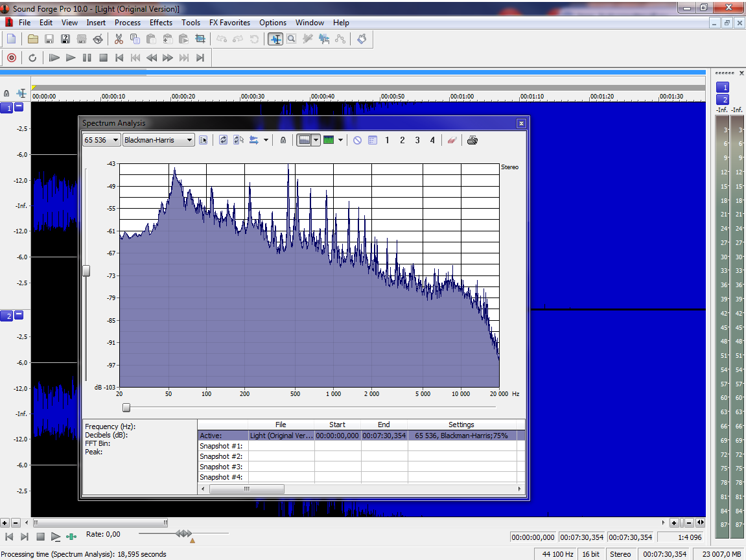Click Go to End in transport toolbar

(200, 58)
